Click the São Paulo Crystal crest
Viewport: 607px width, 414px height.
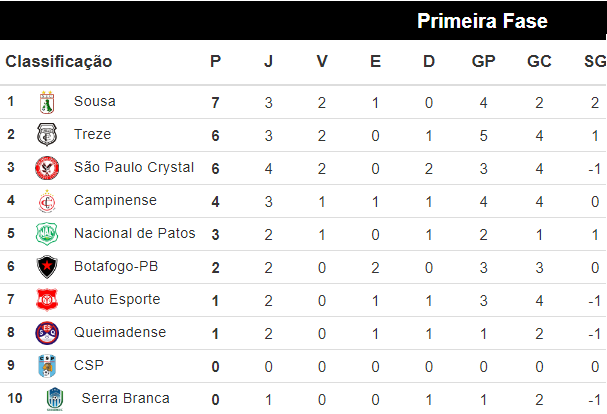click(x=46, y=168)
